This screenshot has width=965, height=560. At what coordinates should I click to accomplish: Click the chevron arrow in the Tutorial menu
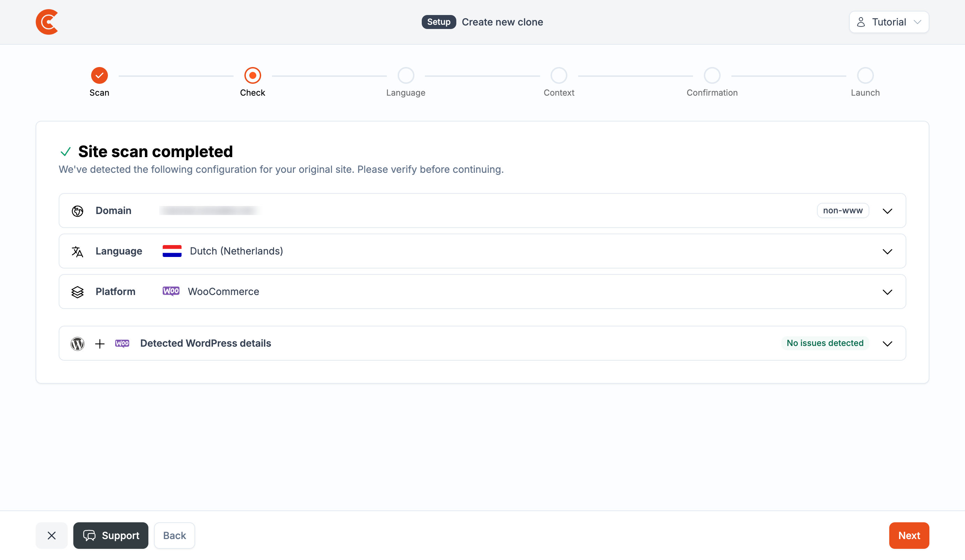click(917, 22)
